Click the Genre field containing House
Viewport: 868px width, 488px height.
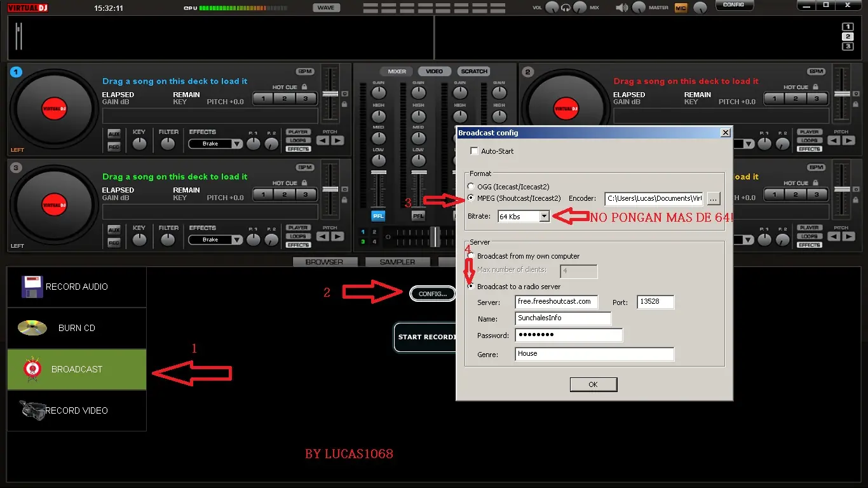tap(593, 354)
